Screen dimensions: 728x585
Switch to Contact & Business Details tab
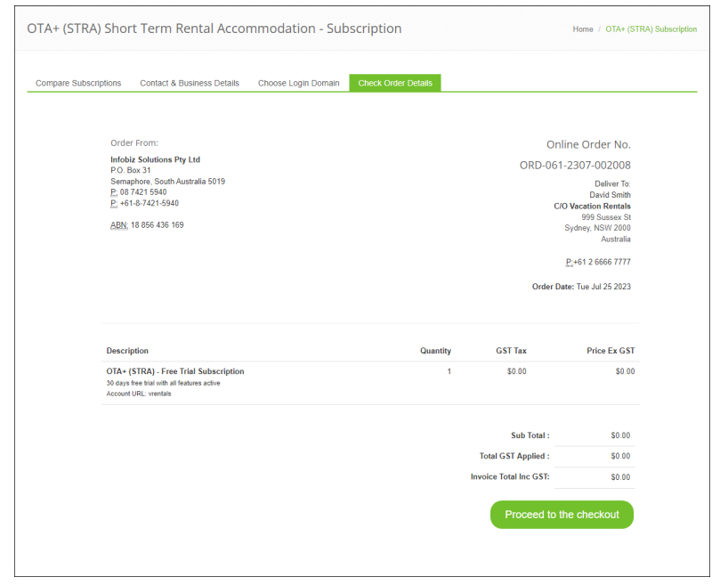tap(190, 83)
